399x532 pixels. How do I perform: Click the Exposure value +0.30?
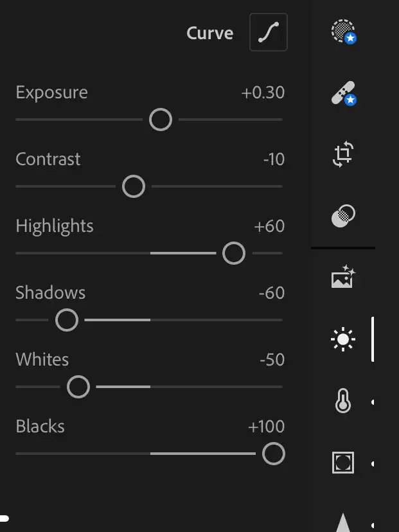[263, 93]
